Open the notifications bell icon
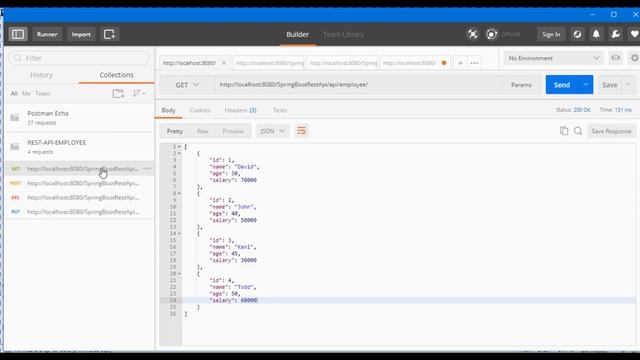 click(596, 34)
